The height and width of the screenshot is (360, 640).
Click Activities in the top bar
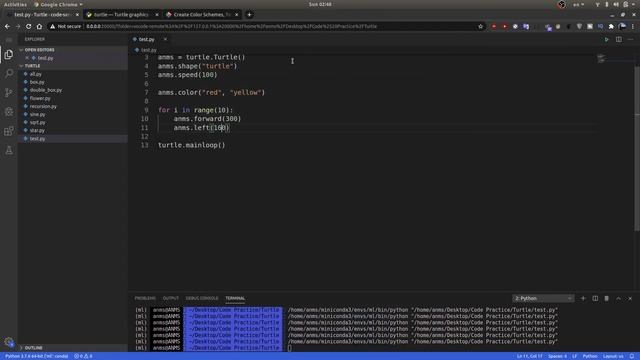(x=15, y=4)
